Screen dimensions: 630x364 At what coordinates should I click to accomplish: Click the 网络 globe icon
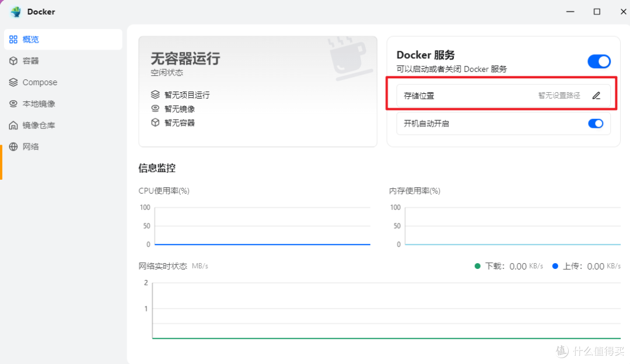point(13,146)
